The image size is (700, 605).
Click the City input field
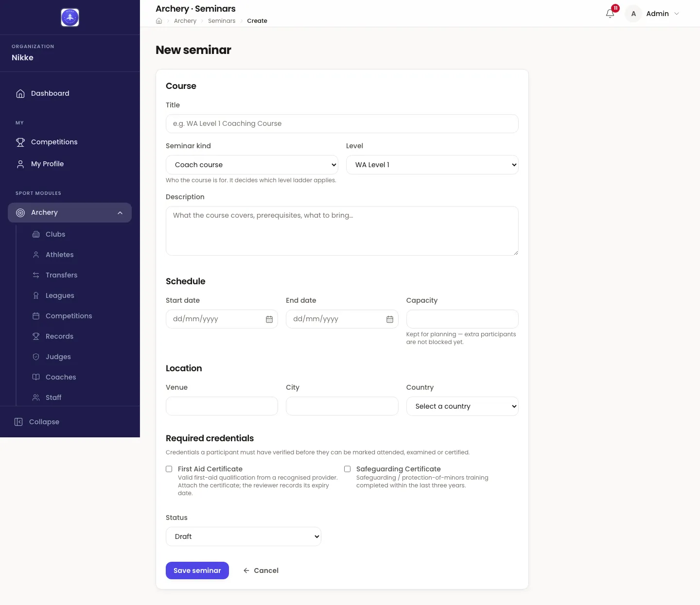click(342, 406)
